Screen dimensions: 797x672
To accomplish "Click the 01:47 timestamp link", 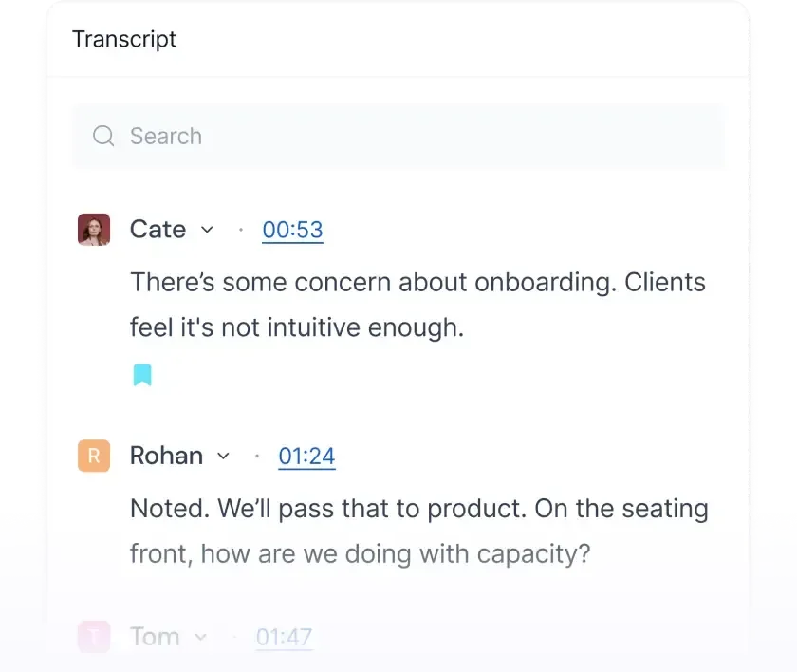I will click(284, 637).
